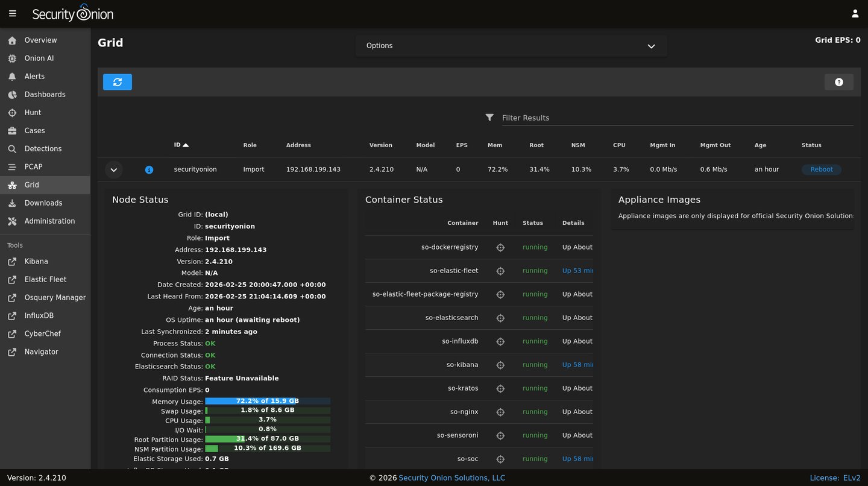The image size is (868, 486).
Task: Launch Kibana external tool link
Action: click(x=36, y=262)
